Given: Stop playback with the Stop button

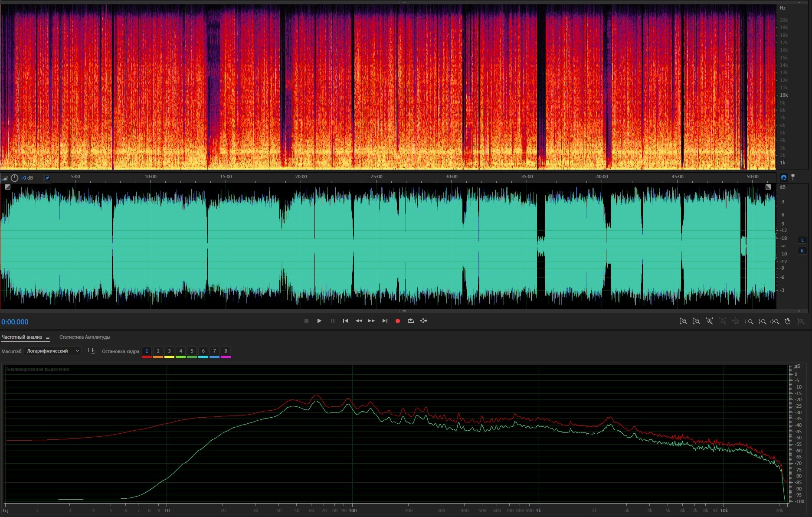Looking at the screenshot, I should [x=306, y=321].
